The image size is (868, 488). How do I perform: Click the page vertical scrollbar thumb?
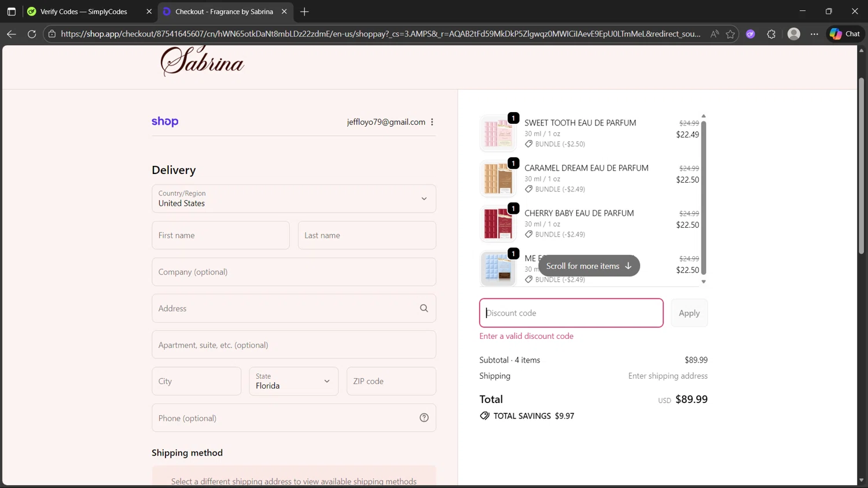tap(861, 166)
